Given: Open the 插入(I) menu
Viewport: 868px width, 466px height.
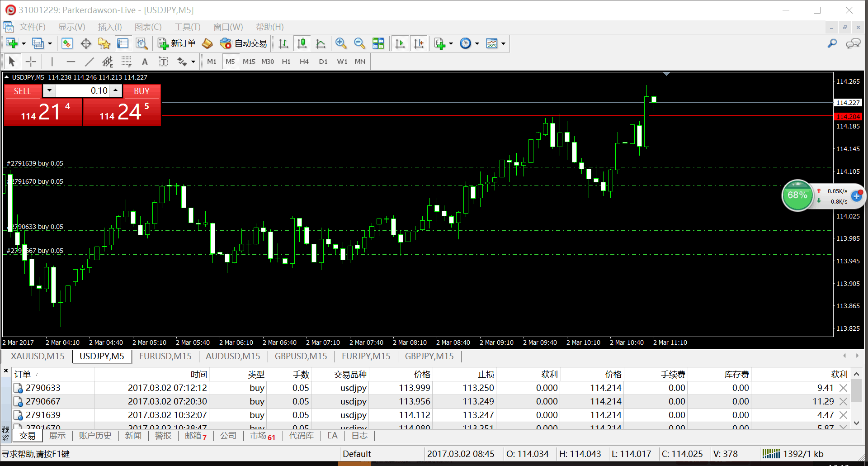Looking at the screenshot, I should 110,27.
